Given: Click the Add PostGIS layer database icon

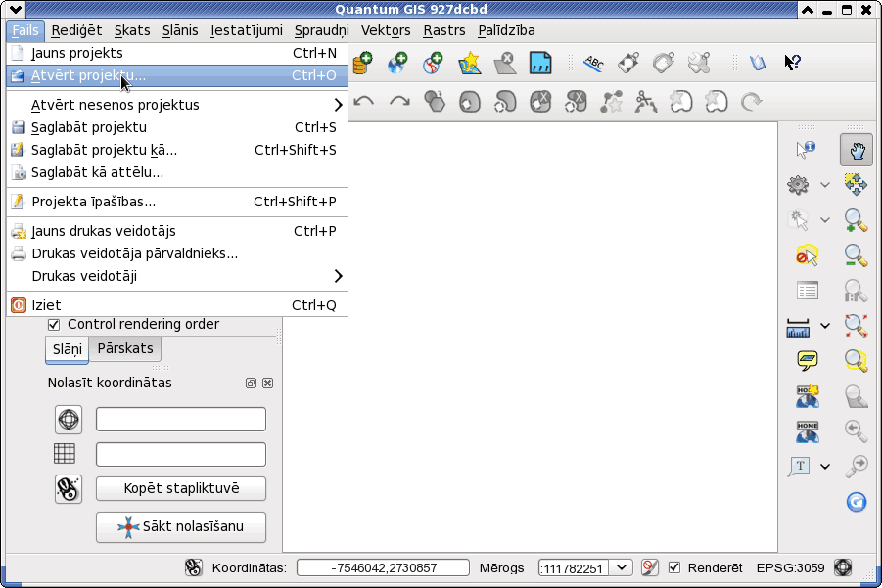Looking at the screenshot, I should point(363,63).
